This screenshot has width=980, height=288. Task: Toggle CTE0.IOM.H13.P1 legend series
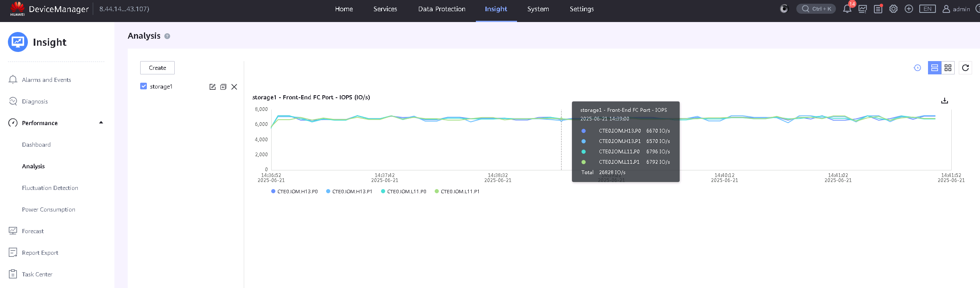coord(349,192)
